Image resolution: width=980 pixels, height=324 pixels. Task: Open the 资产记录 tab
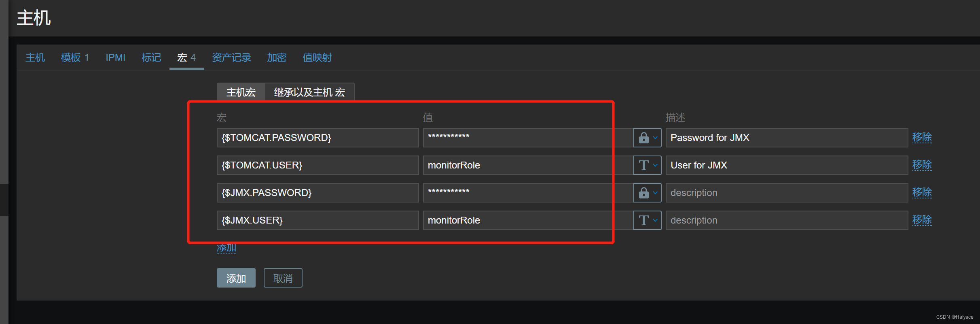click(231, 58)
